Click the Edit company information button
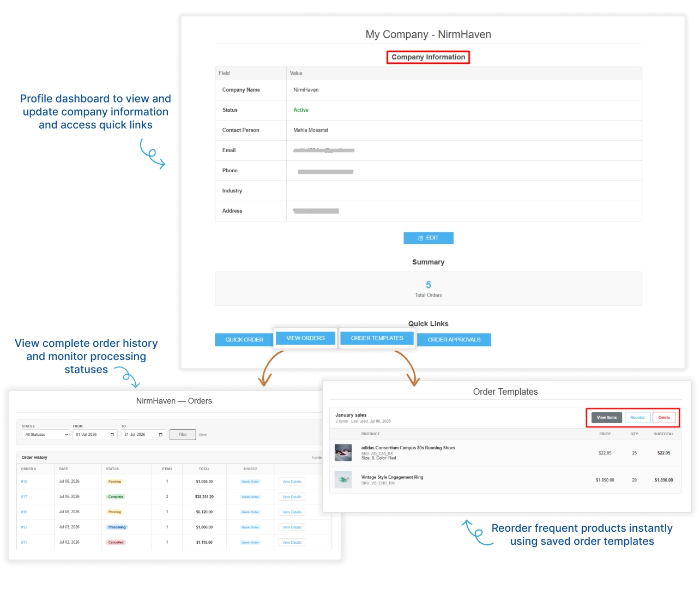 (x=429, y=238)
